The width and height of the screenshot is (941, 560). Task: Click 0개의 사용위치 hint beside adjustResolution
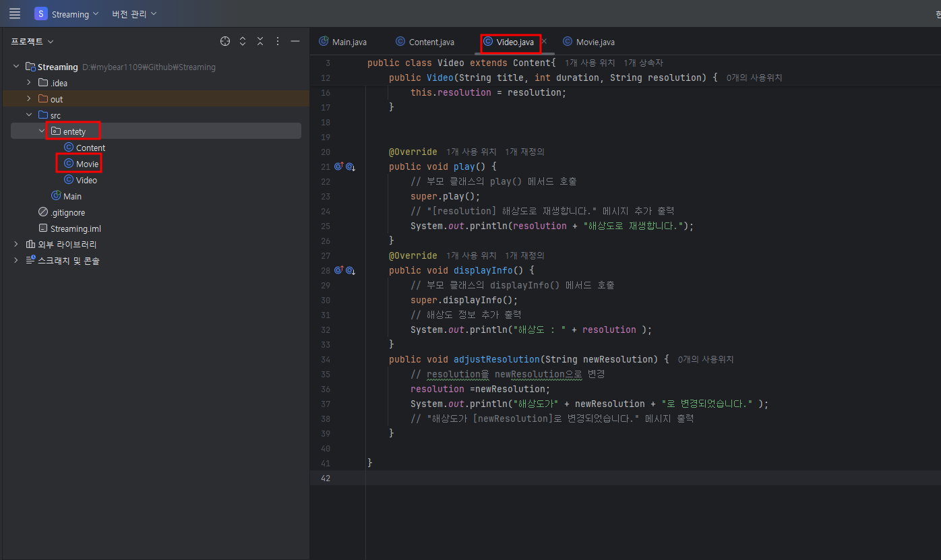click(706, 359)
